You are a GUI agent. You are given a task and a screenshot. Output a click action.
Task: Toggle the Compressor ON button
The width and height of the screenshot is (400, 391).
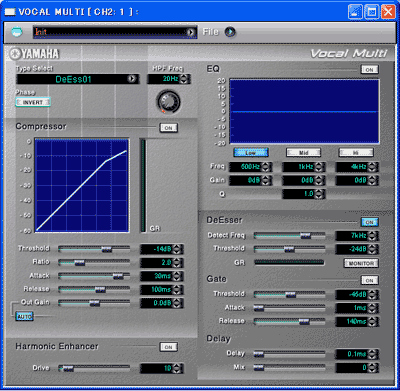click(x=168, y=128)
